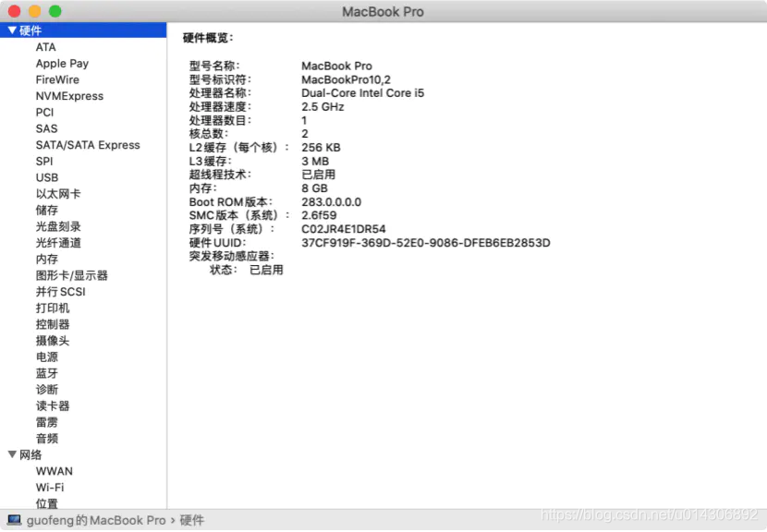Click the 突发移动感应器 label
Screen dimensions: 767x532
pyautogui.click(x=231, y=256)
